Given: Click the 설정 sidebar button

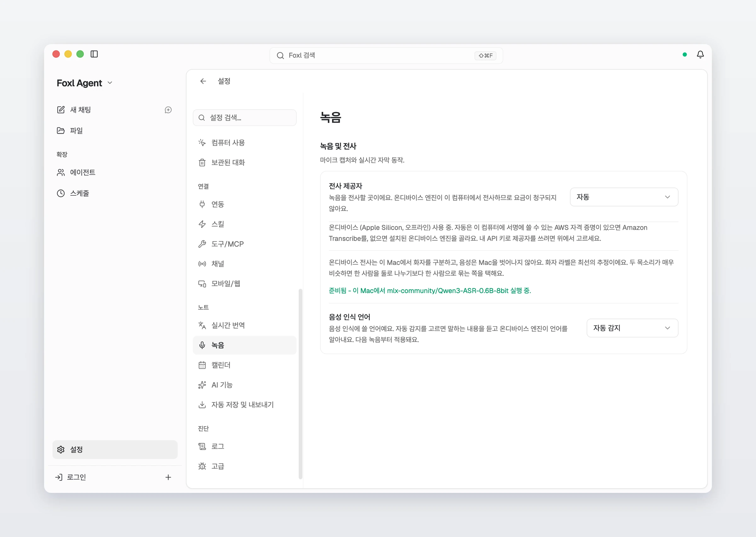Looking at the screenshot, I should 115,450.
